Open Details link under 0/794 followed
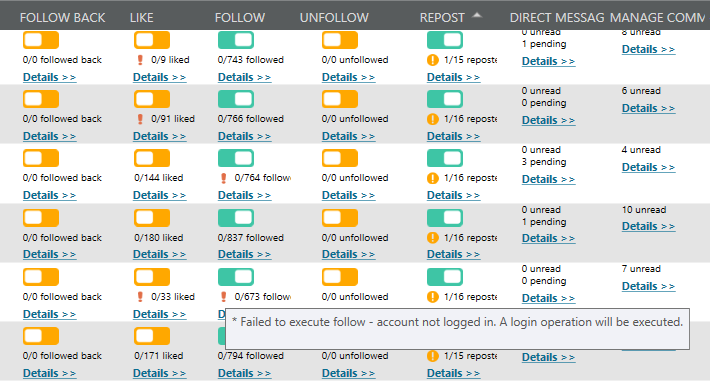 245,374
